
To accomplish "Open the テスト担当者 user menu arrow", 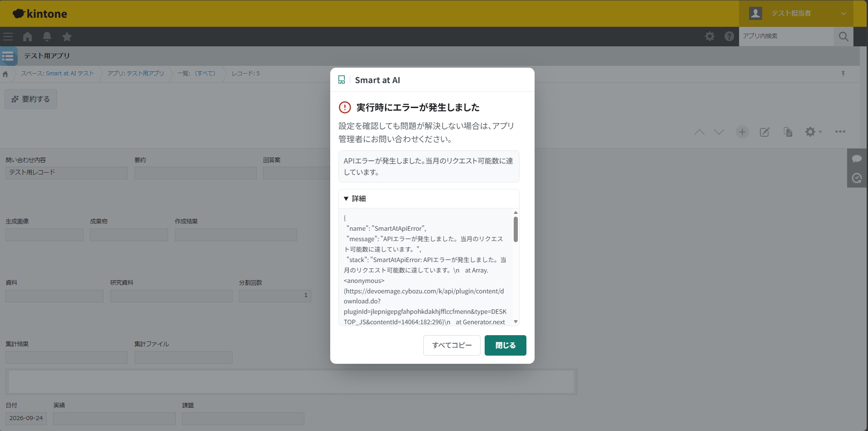I will (843, 13).
